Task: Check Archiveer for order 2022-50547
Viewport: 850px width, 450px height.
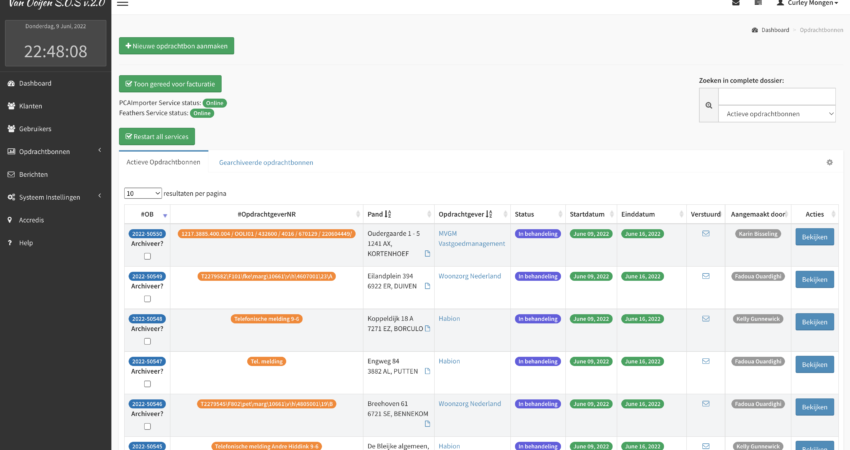Action: pyautogui.click(x=147, y=384)
